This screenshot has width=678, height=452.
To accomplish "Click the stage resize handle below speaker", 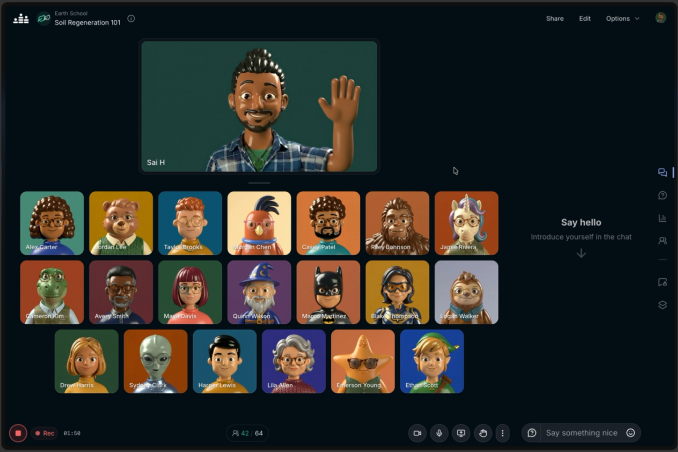I will click(259, 183).
